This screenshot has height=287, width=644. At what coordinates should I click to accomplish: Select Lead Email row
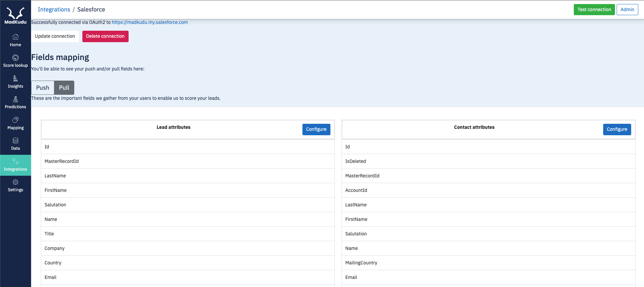188,277
